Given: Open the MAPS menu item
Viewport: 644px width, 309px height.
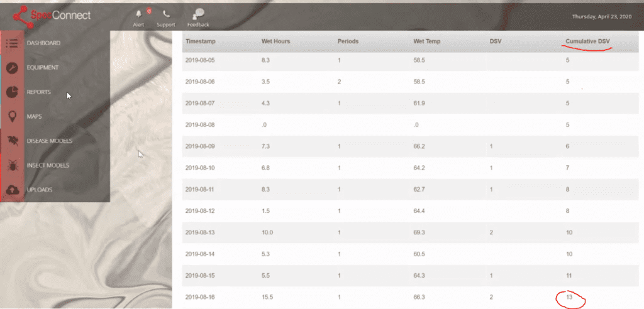Looking at the screenshot, I should click(x=35, y=117).
